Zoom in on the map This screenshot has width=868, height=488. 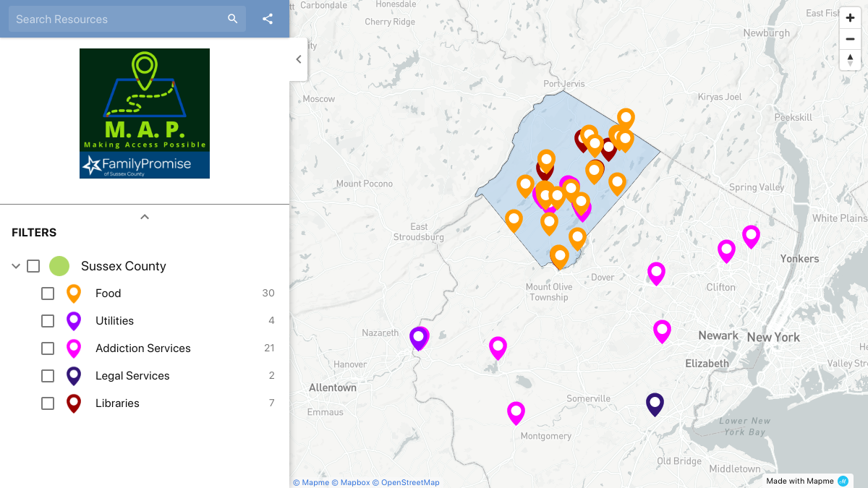click(x=851, y=19)
